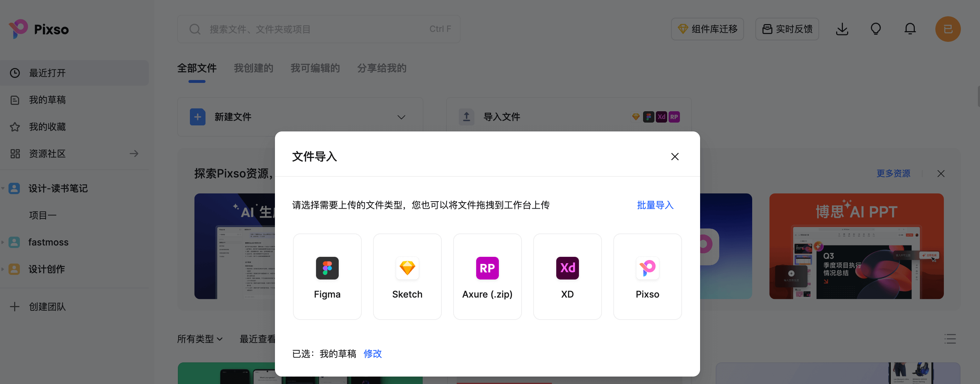Screen dimensions: 980x384
Task: Toggle the list view icon
Action: tap(950, 338)
